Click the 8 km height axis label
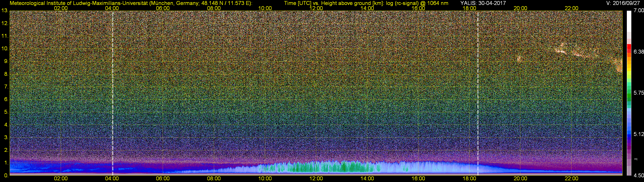 6,74
